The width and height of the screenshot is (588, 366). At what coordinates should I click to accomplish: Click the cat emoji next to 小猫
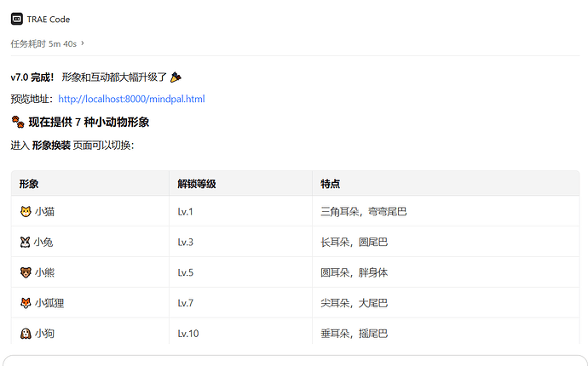(26, 212)
